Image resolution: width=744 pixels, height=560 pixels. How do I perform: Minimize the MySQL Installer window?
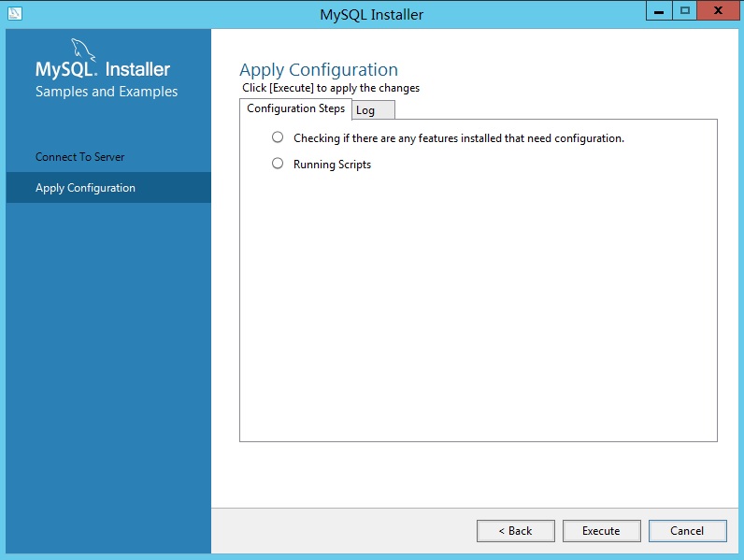point(659,11)
